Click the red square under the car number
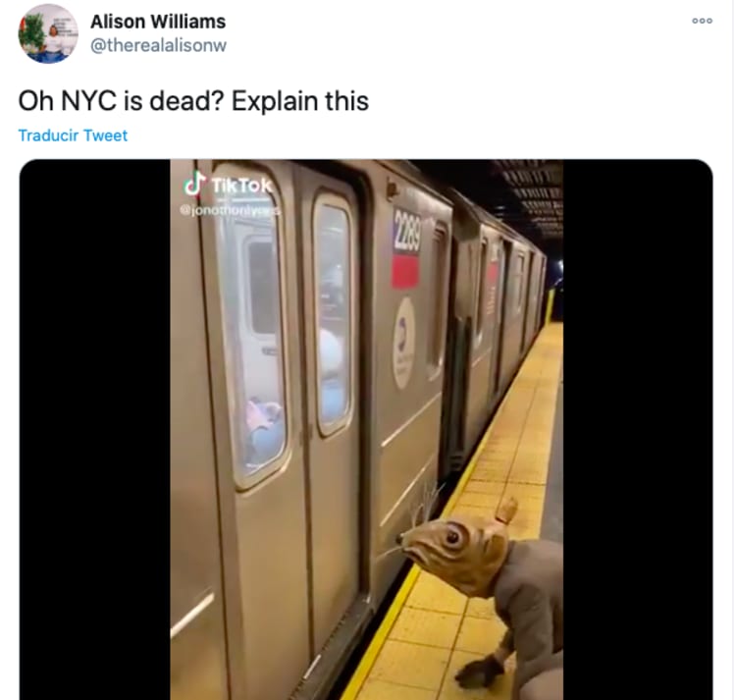Screen dimensions: 736x700 [405, 271]
